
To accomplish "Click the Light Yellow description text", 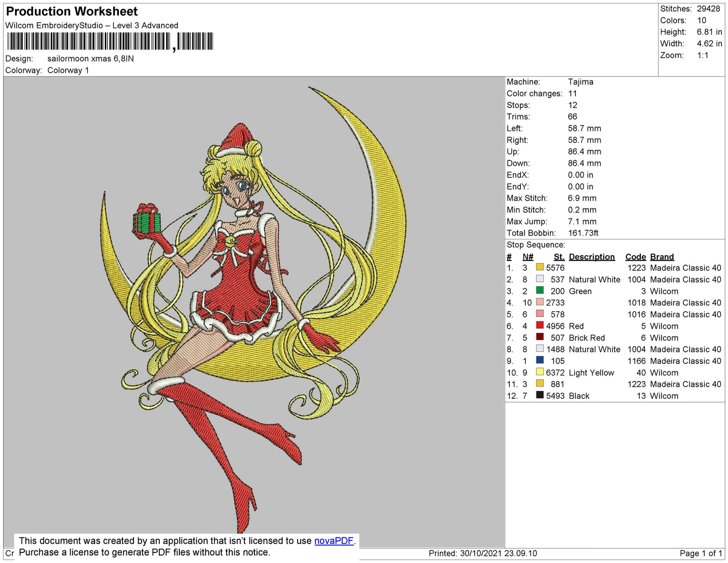I will pyautogui.click(x=591, y=372).
